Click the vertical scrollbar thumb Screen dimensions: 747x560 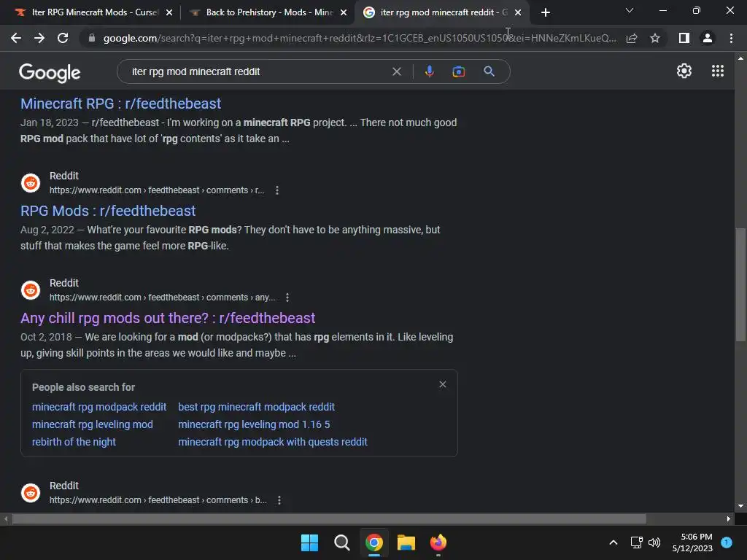pyautogui.click(x=740, y=285)
